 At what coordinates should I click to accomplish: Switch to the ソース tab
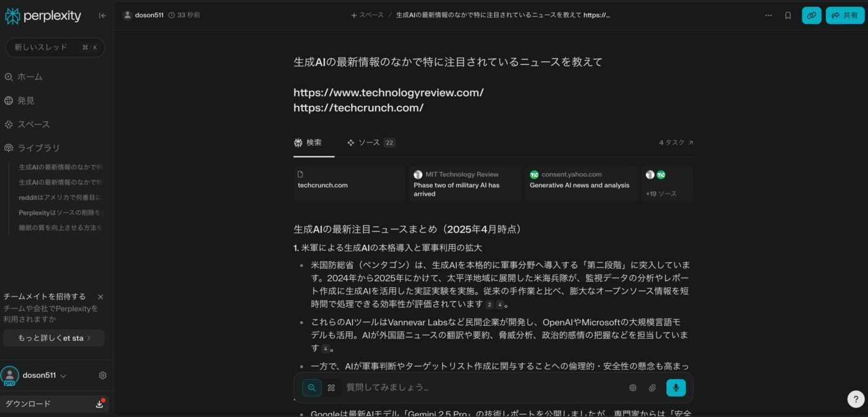[x=370, y=143]
